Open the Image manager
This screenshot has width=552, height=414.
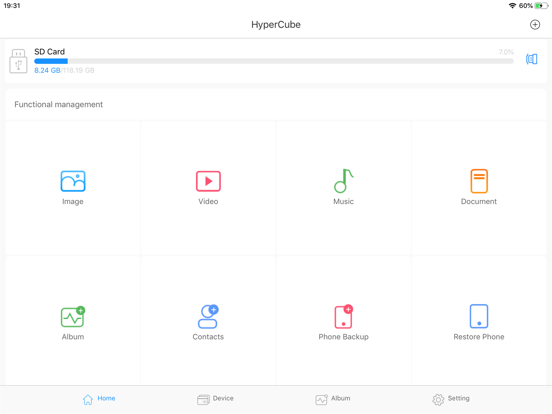(x=73, y=188)
